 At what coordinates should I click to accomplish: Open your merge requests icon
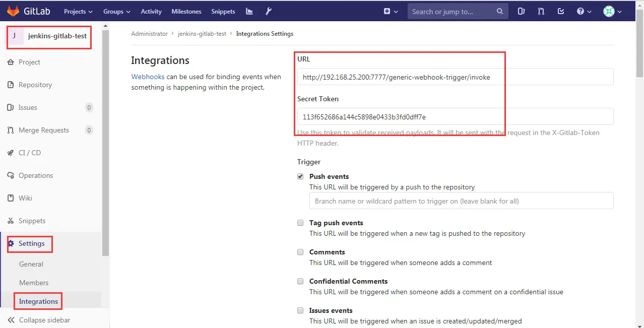coord(541,11)
